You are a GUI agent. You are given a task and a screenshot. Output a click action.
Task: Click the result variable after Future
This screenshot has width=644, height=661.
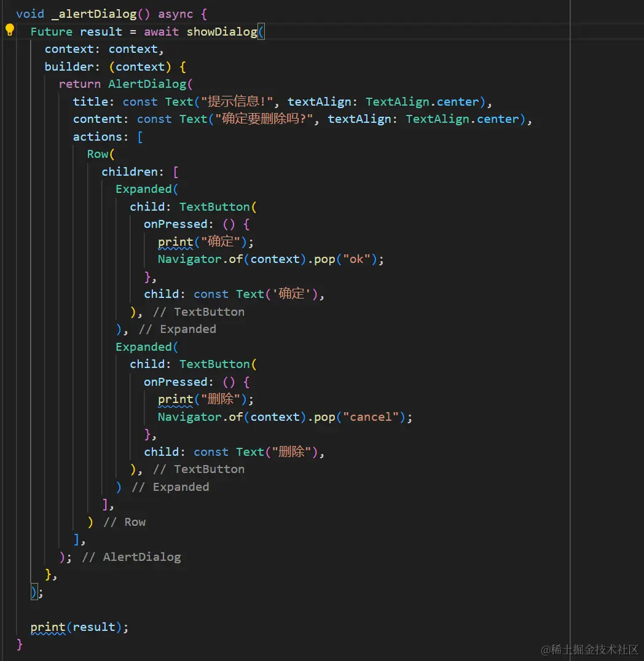click(x=101, y=31)
